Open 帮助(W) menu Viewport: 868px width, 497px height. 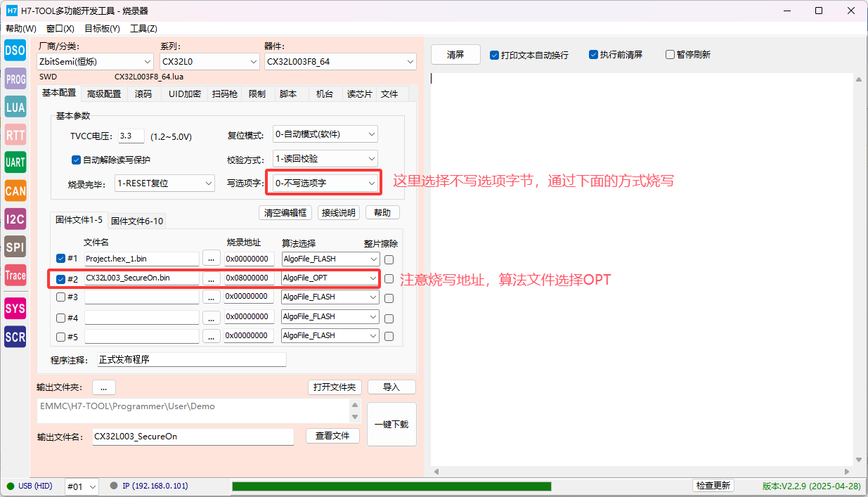pyautogui.click(x=20, y=29)
